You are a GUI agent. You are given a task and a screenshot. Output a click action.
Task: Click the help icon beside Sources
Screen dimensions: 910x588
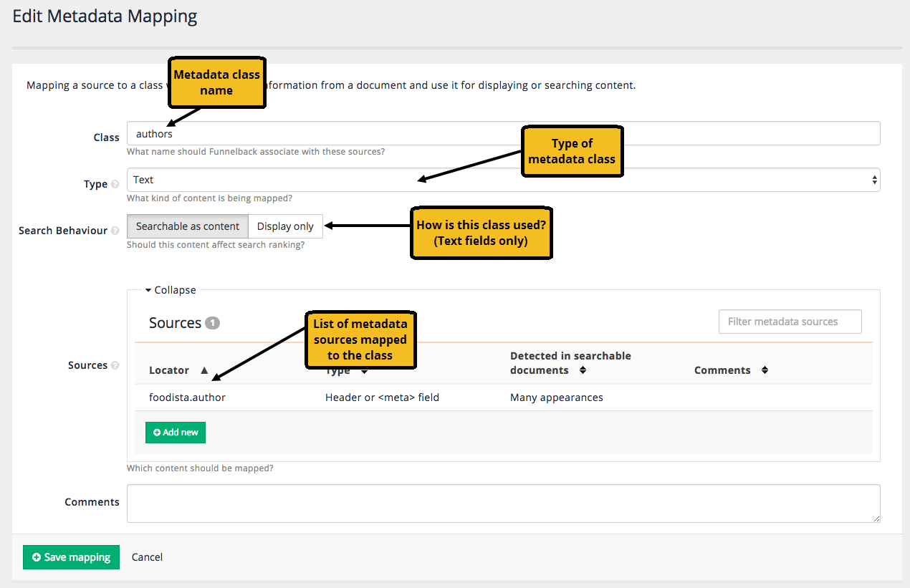point(114,365)
